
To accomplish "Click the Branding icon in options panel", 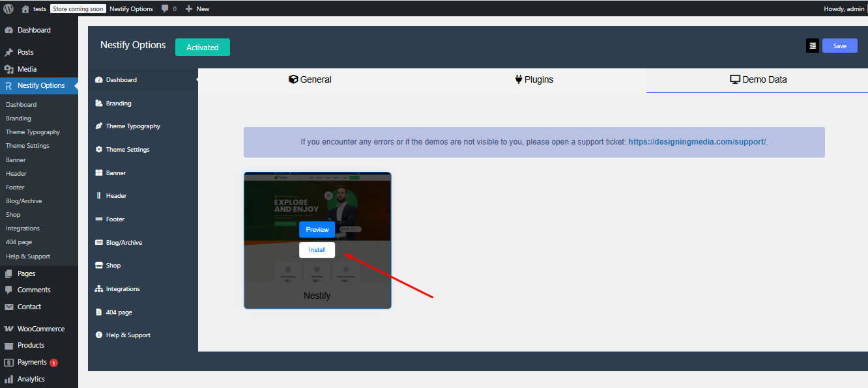I will pos(99,103).
